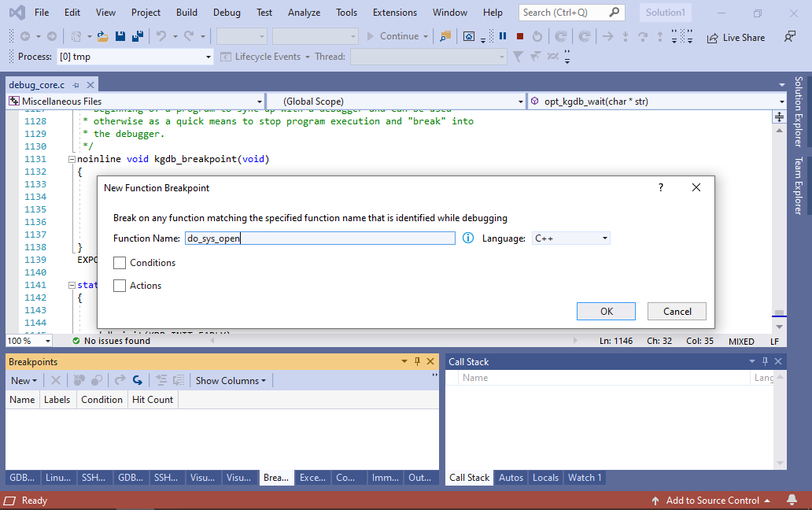Click Cancel in New Function Breakpoint dialog
The image size is (812, 510).
(677, 311)
